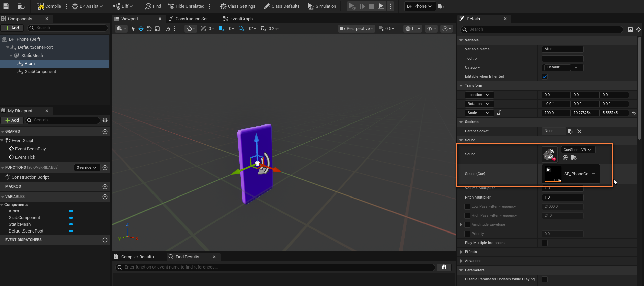Collapse the DefaultSceneRoot tree node
This screenshot has height=286, width=644.
[x=8, y=47]
